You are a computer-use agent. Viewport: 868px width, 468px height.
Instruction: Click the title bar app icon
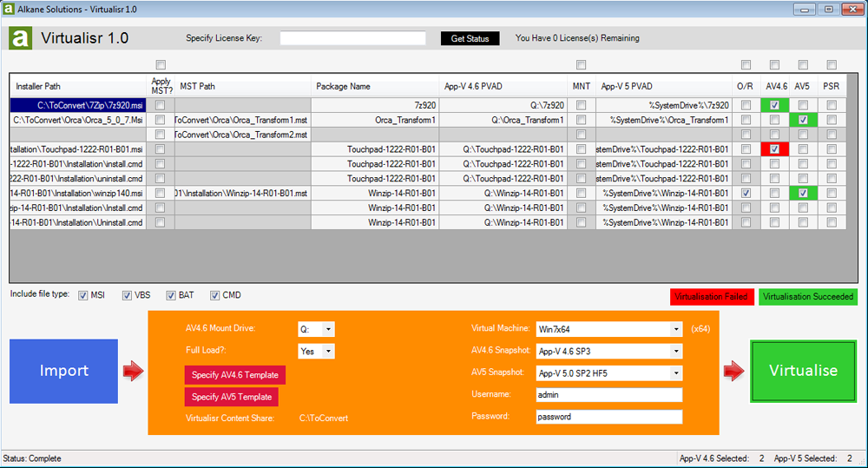9,9
